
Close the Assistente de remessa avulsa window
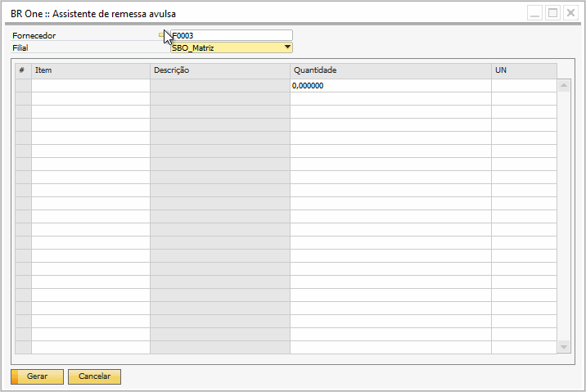pos(570,13)
